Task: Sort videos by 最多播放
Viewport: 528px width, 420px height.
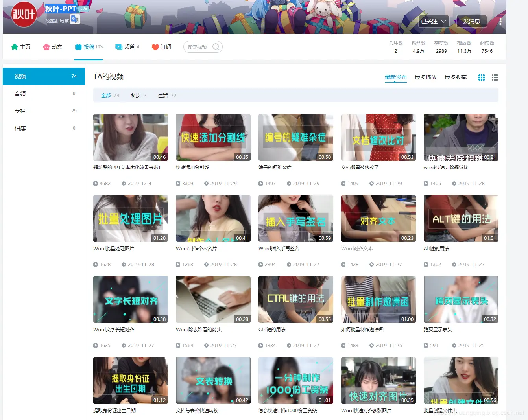Action: tap(425, 77)
